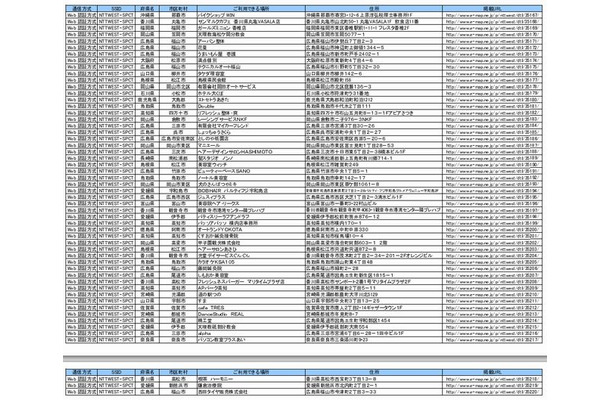Select the レーシングサービスNKF cell
The image size is (610, 400).
251,119
